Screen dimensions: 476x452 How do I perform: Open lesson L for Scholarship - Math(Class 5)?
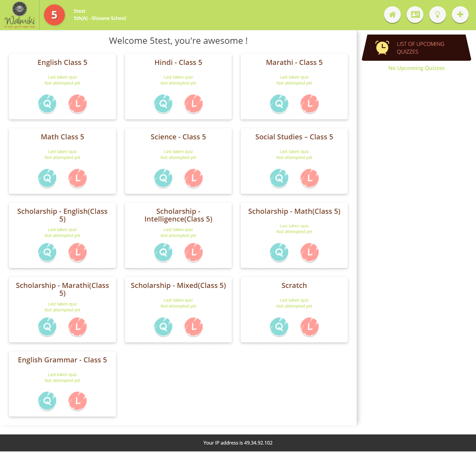[309, 252]
